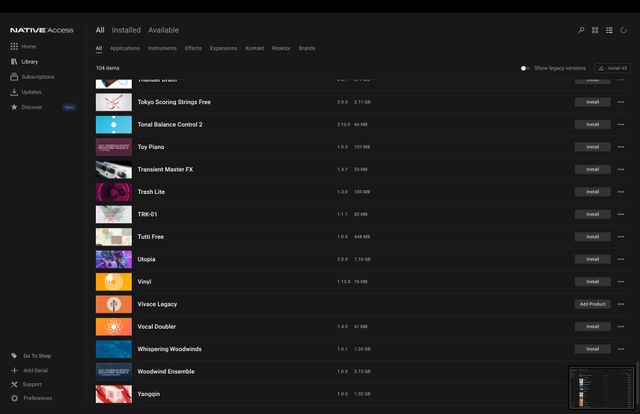
Task: Install Trash Lite
Action: [x=593, y=192]
